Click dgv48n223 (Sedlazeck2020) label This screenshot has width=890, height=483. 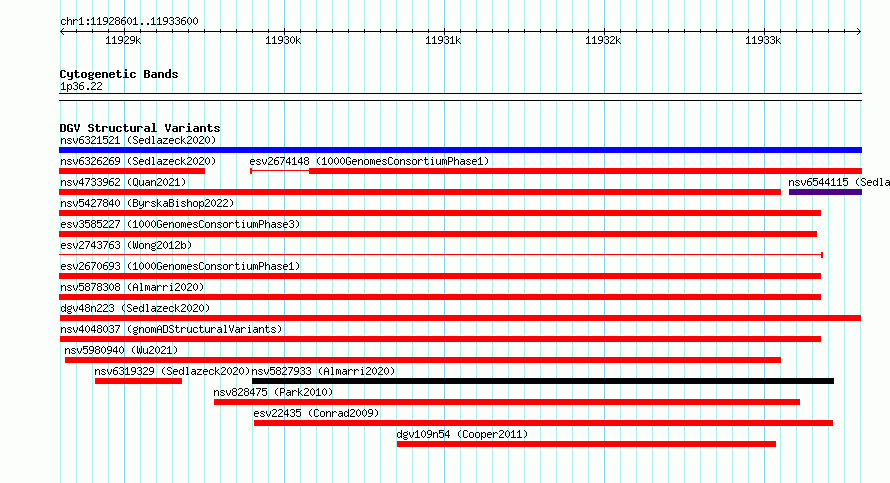[x=135, y=308]
